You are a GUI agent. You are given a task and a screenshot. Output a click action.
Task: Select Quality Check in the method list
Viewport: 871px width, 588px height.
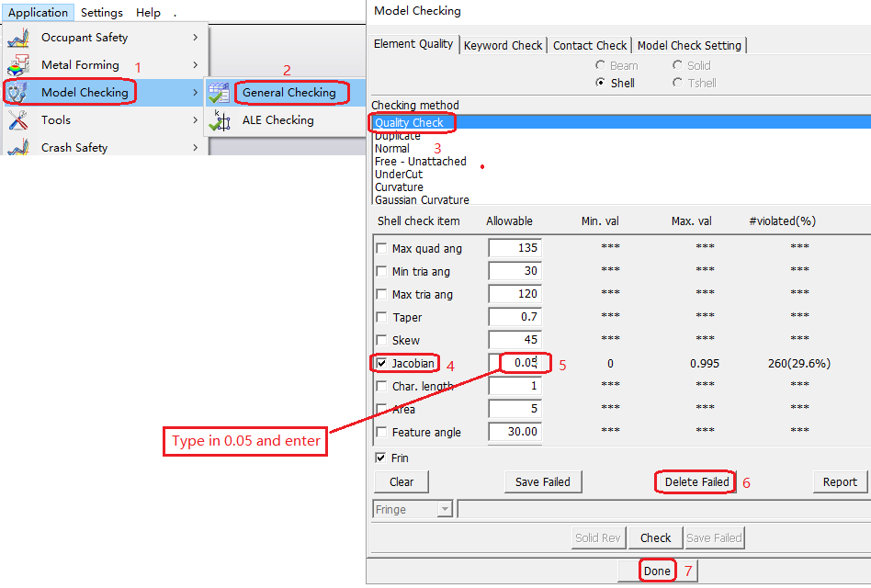pos(409,122)
